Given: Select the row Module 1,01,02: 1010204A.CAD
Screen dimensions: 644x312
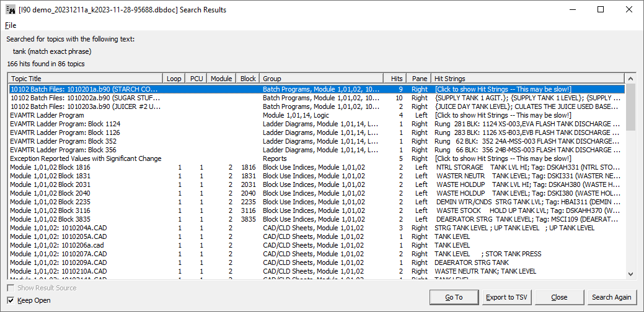Looking at the screenshot, I should [317, 228].
